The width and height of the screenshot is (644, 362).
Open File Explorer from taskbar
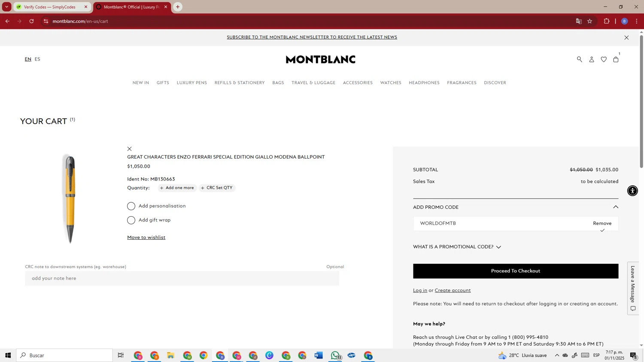click(170, 355)
